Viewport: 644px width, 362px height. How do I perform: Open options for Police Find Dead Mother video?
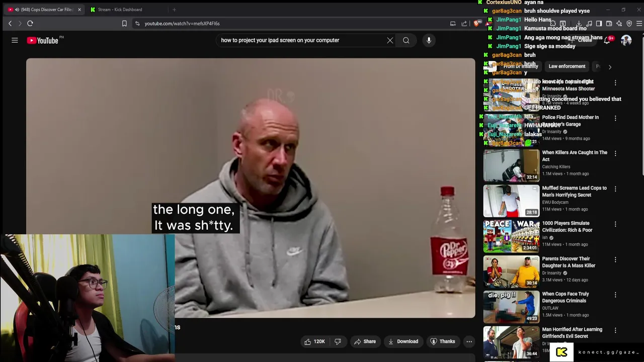615,118
